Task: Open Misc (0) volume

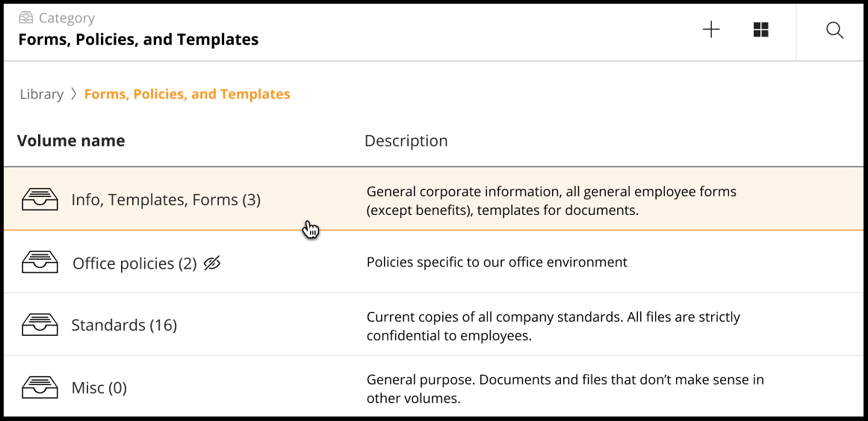Action: tap(99, 388)
